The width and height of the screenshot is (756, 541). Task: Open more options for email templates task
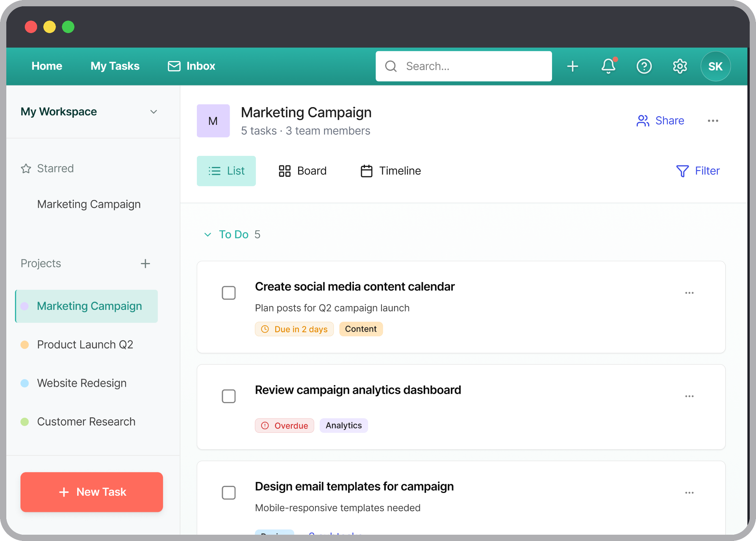coord(689,493)
